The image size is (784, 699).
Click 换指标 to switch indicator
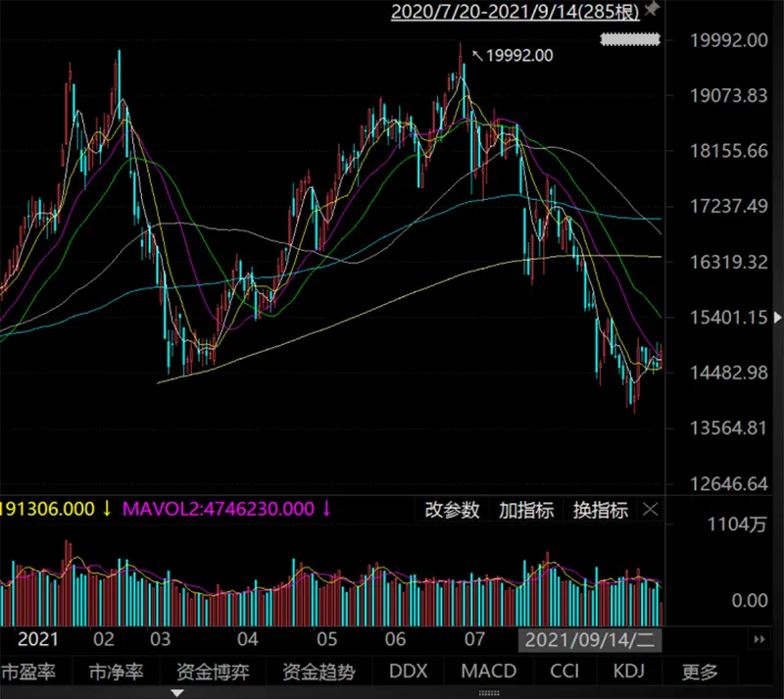click(x=600, y=510)
